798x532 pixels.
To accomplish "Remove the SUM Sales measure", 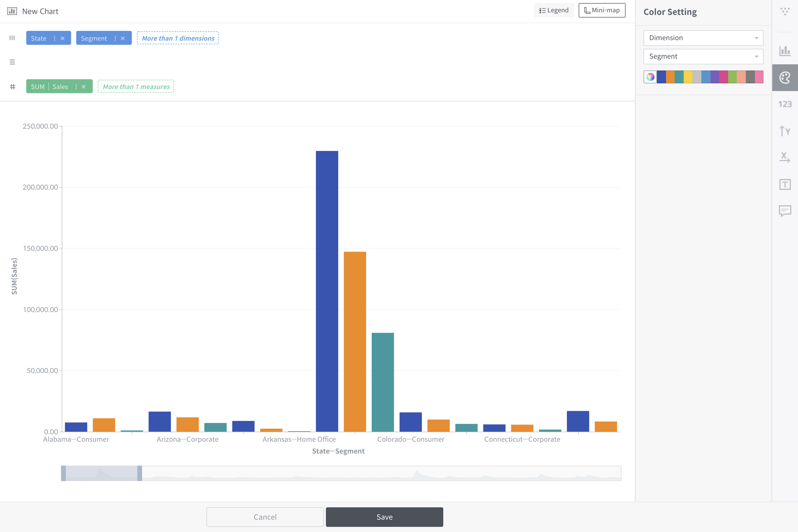I will pos(83,86).
